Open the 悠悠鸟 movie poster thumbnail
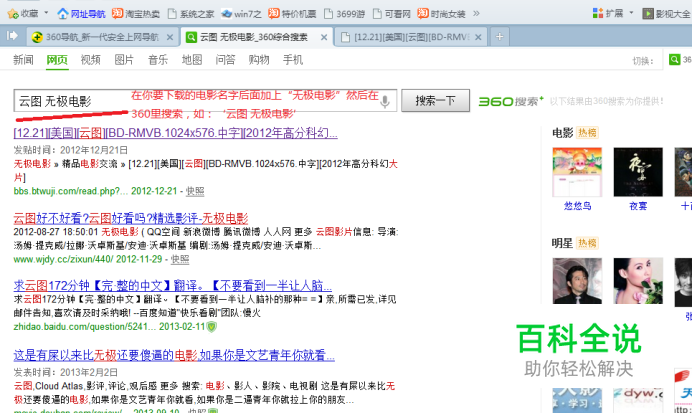 (x=577, y=172)
